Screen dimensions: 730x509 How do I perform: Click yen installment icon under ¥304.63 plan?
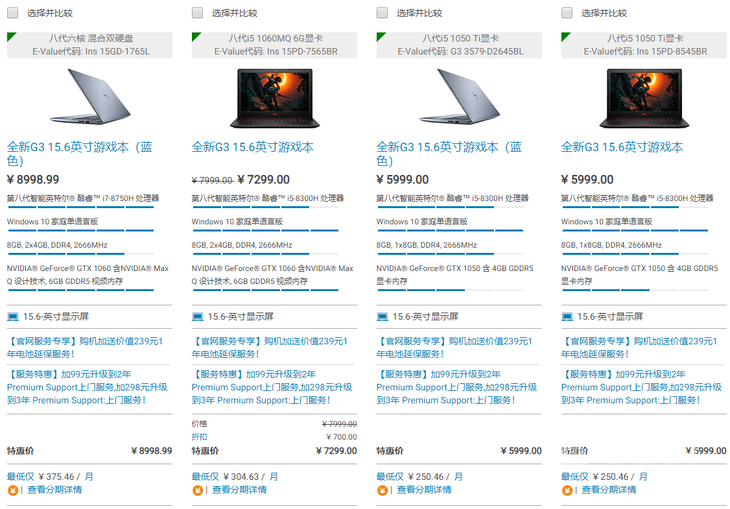(197, 490)
